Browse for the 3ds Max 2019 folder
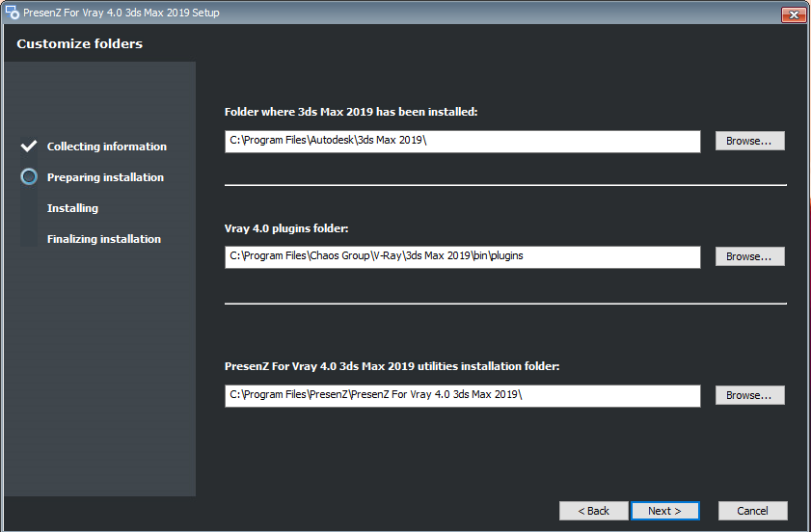 tap(749, 141)
